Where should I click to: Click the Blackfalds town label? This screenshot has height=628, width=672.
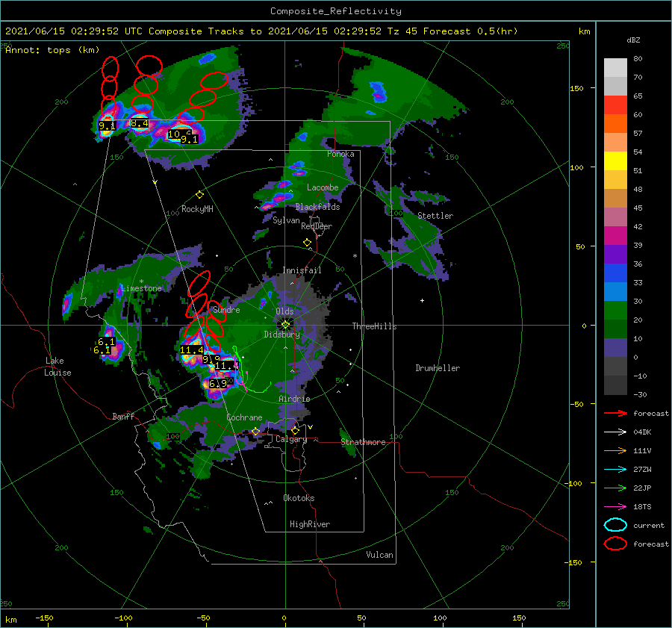click(x=317, y=207)
